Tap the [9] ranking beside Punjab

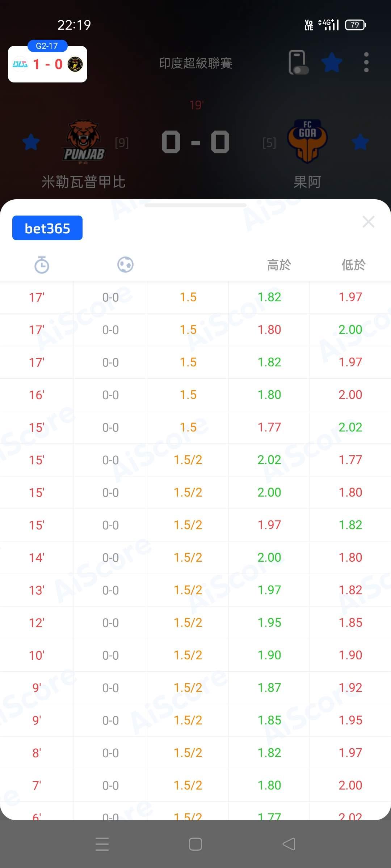coord(122,143)
